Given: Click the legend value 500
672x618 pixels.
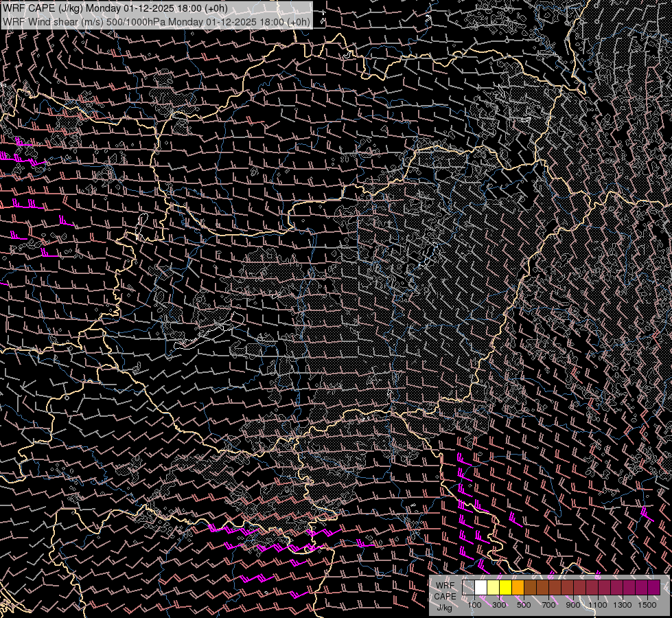Looking at the screenshot, I should coord(524,605).
